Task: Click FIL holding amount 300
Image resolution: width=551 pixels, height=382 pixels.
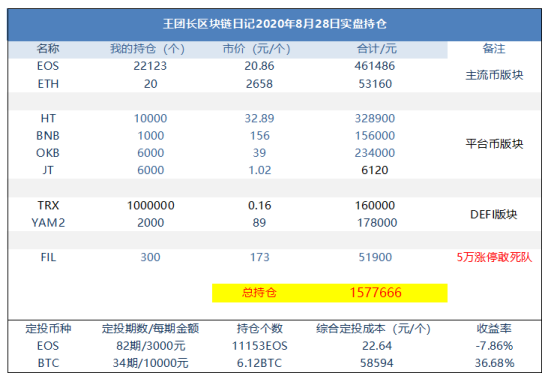Action: pyautogui.click(x=150, y=257)
